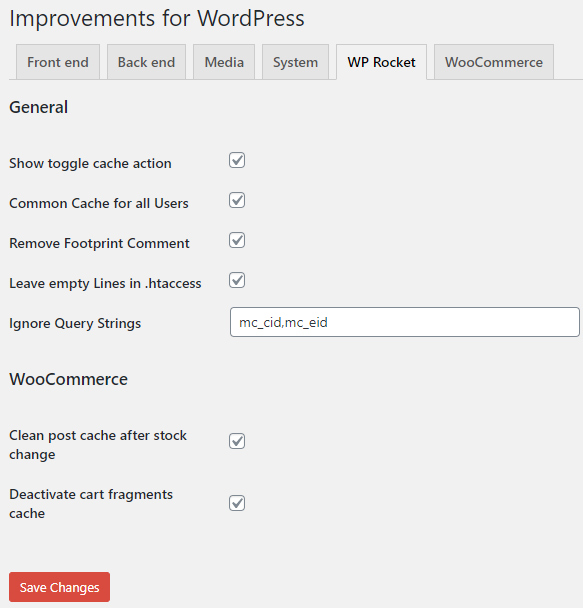Click the Improvements for WordPress page title

point(157,18)
